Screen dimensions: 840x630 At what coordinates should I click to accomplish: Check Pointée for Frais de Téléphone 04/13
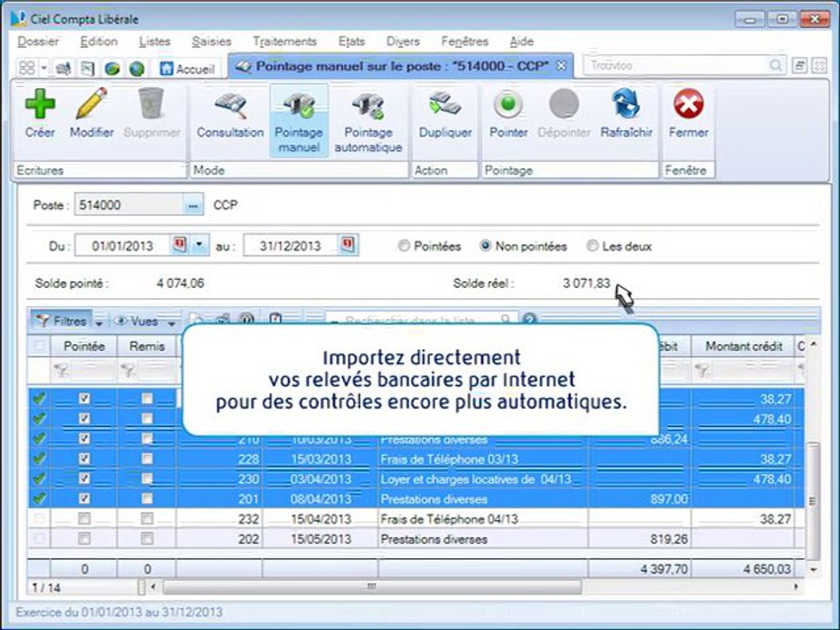click(x=84, y=519)
